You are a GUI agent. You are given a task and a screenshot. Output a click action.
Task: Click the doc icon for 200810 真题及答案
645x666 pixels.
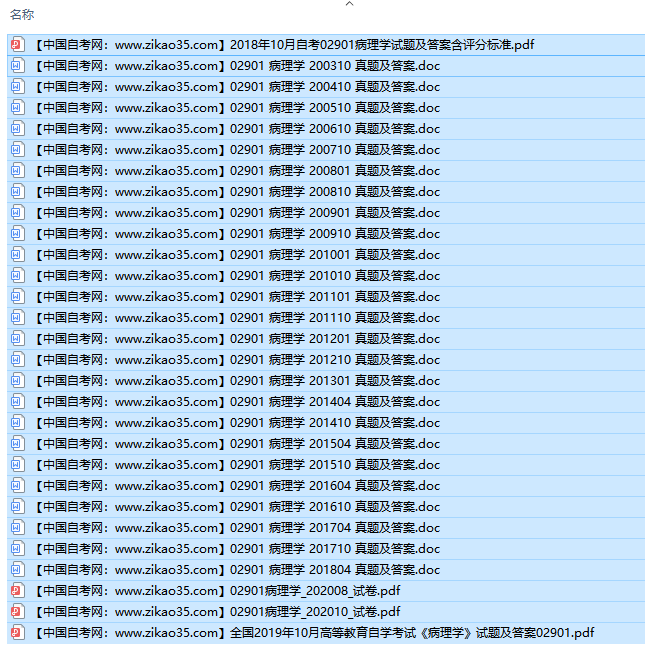click(17, 192)
